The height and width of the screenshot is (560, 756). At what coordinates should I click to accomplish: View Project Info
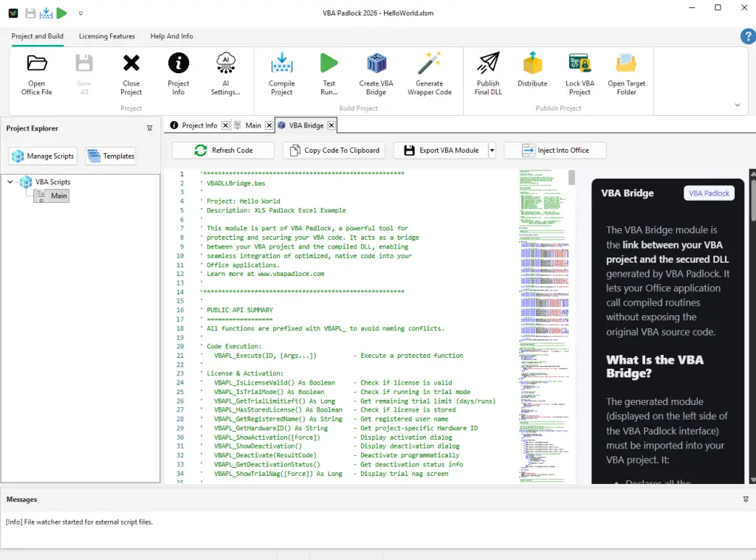(x=178, y=72)
